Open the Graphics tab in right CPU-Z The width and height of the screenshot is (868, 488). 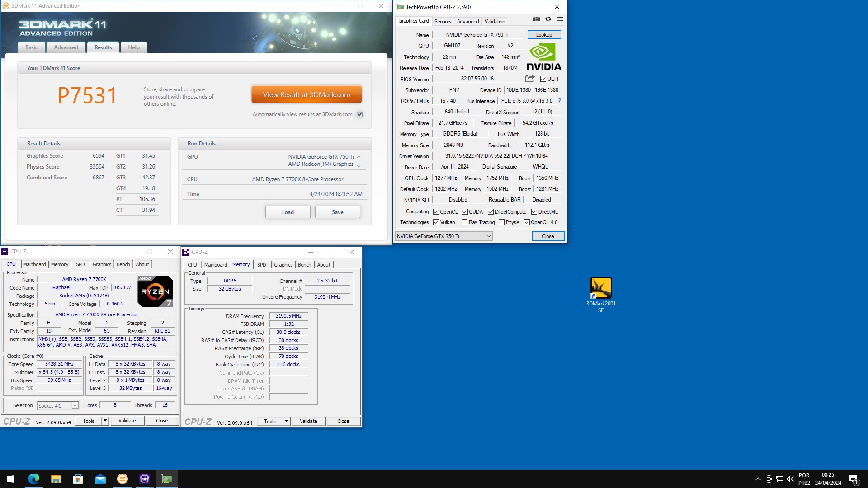pyautogui.click(x=283, y=265)
